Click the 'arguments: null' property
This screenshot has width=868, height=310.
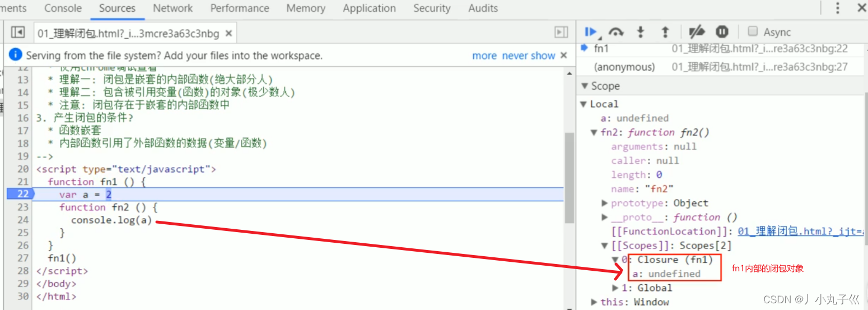654,146
